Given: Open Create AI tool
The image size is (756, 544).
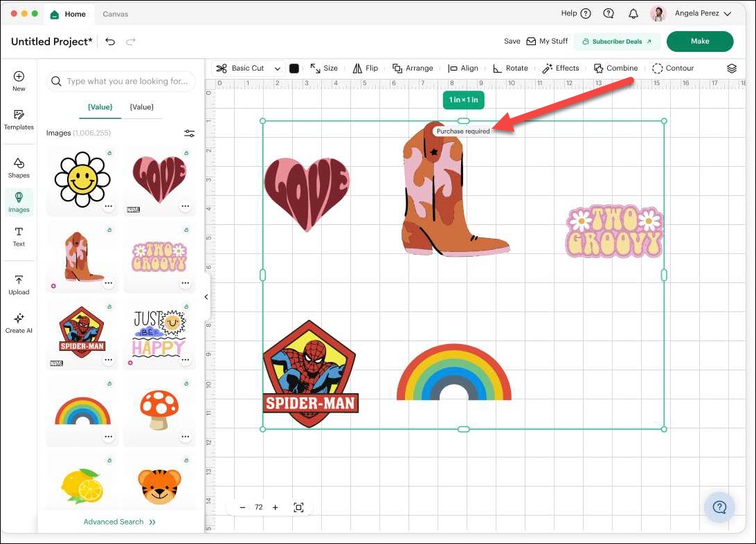Looking at the screenshot, I should click(19, 323).
